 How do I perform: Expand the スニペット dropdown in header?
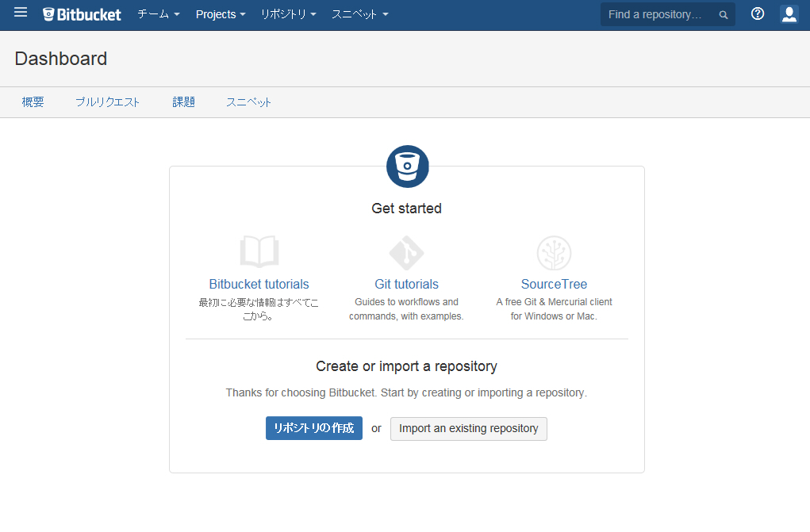[x=359, y=14]
